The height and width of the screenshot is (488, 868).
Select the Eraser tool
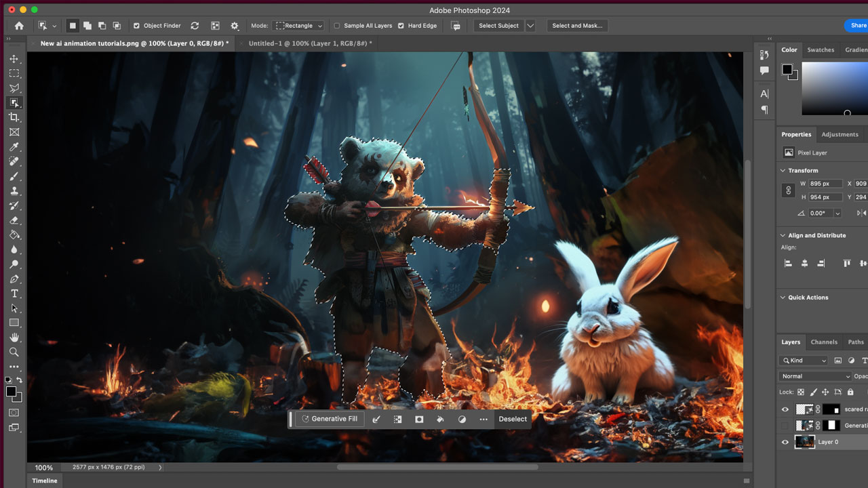point(14,220)
